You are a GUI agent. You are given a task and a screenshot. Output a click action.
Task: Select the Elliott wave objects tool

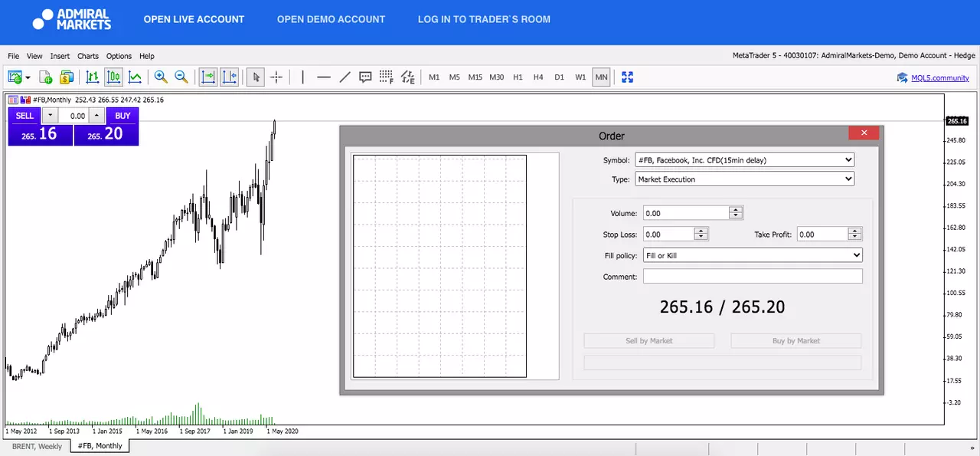tap(408, 77)
